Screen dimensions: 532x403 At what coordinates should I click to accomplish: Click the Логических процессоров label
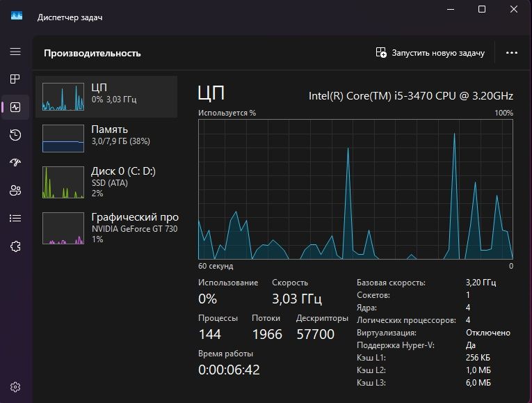pos(406,320)
